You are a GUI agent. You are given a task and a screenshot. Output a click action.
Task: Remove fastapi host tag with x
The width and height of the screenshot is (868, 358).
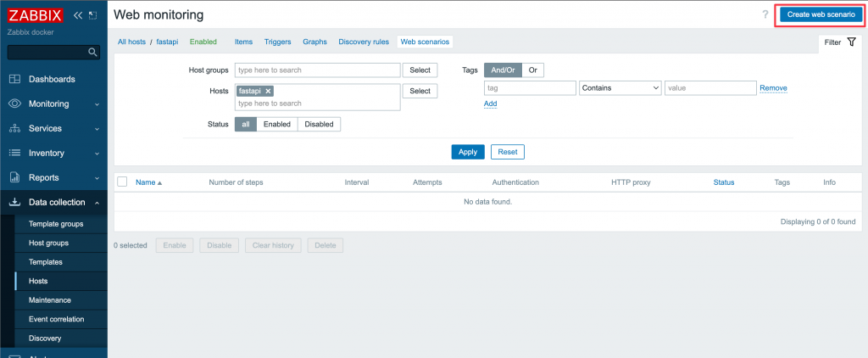click(268, 91)
